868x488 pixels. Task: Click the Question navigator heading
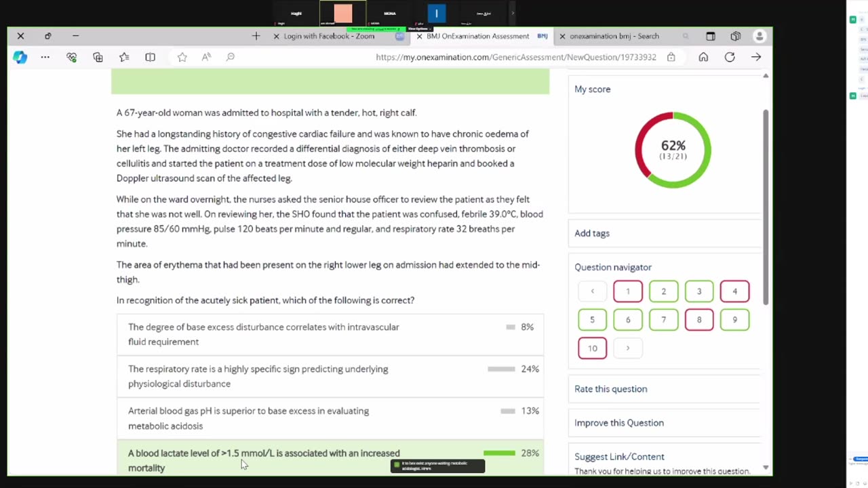pos(613,267)
